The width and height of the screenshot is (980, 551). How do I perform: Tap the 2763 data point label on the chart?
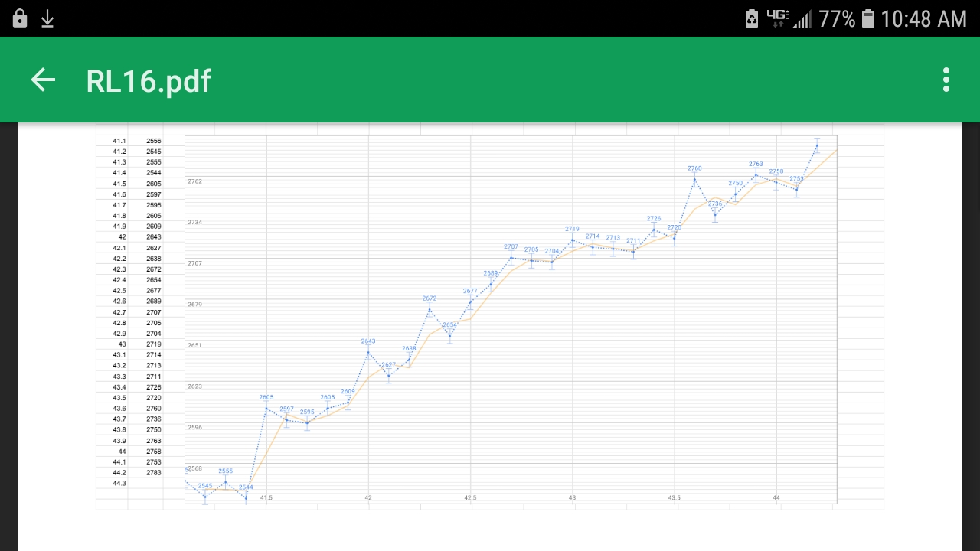756,164
